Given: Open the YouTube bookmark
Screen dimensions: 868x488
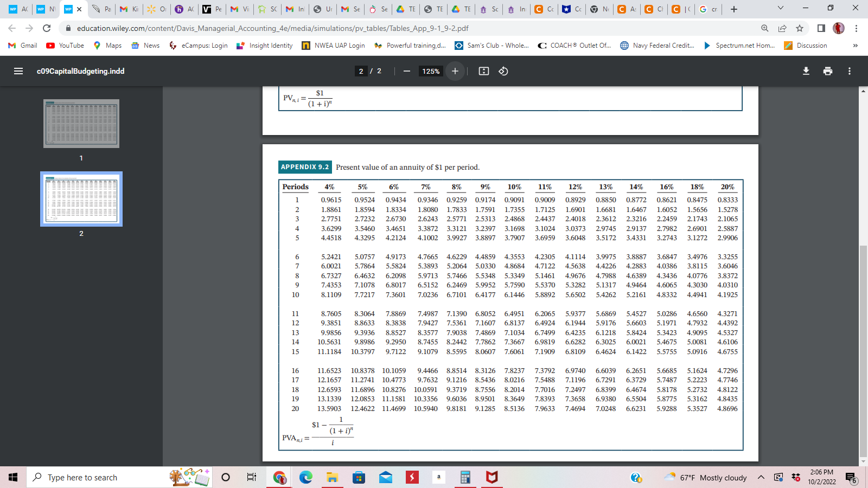Looking at the screenshot, I should pyautogui.click(x=65, y=46).
